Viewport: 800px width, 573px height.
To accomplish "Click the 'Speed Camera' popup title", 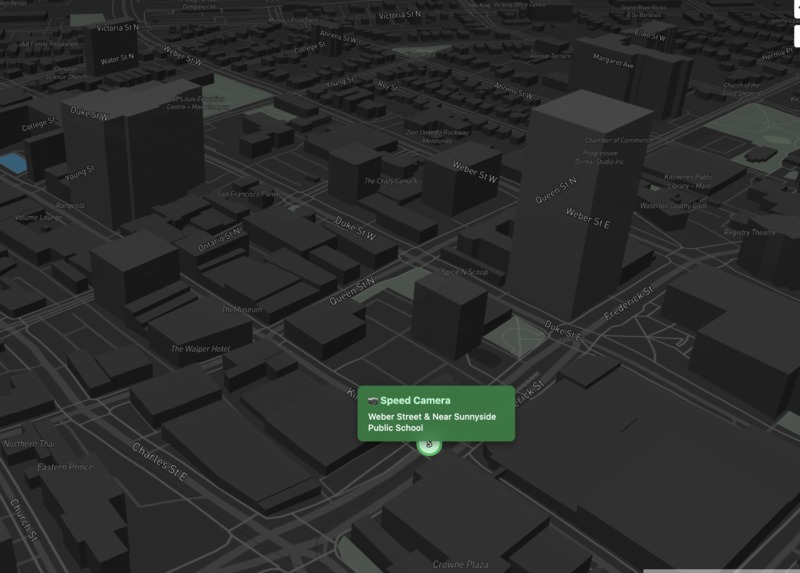I will (415, 401).
